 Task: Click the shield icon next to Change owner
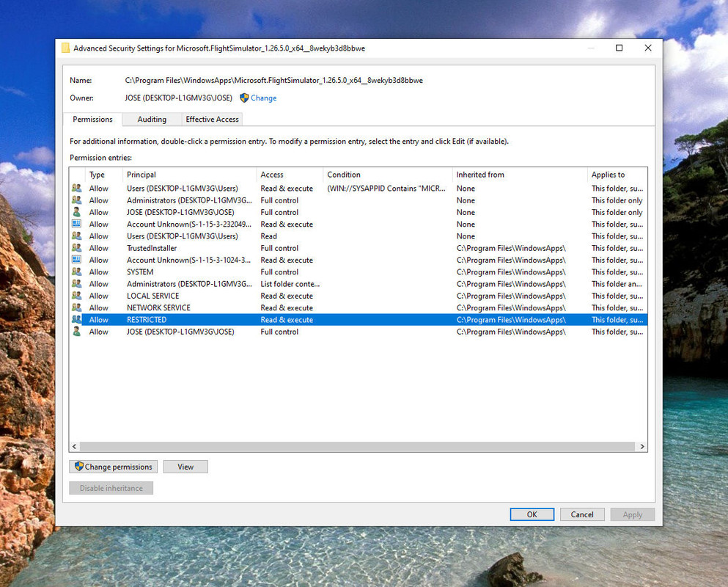(244, 98)
